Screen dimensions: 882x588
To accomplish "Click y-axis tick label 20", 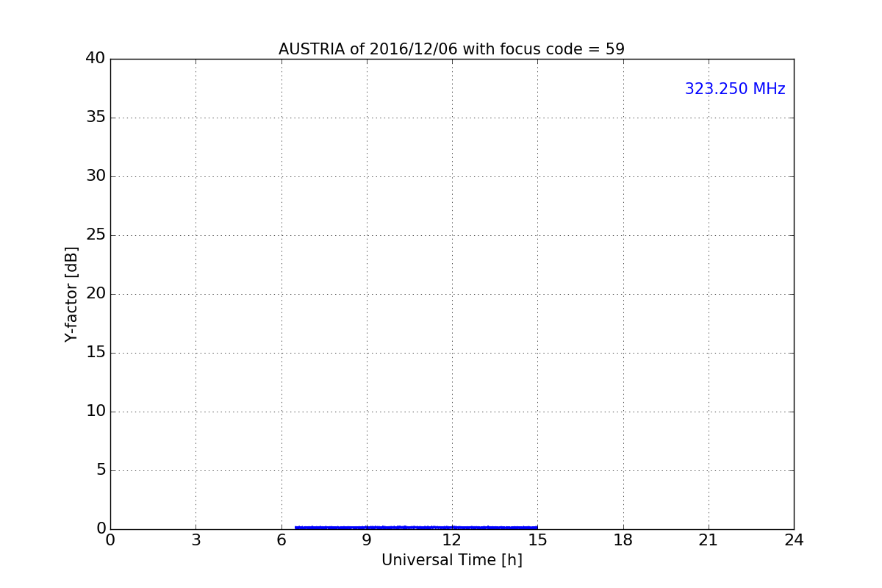I will point(96,293).
